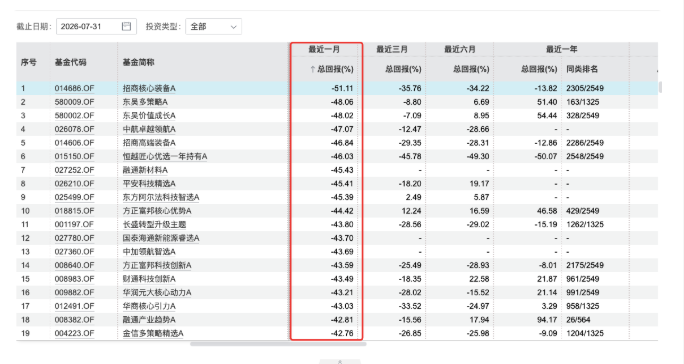The height and width of the screenshot is (364, 684).
Task: Open fund code 026210.OF
Action: click(x=74, y=184)
